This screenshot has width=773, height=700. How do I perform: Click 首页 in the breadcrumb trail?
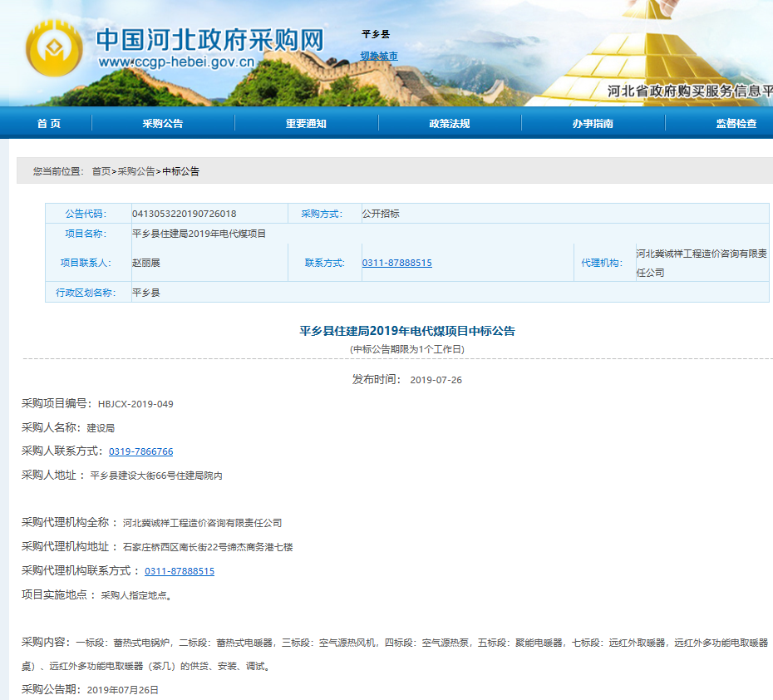pyautogui.click(x=101, y=171)
